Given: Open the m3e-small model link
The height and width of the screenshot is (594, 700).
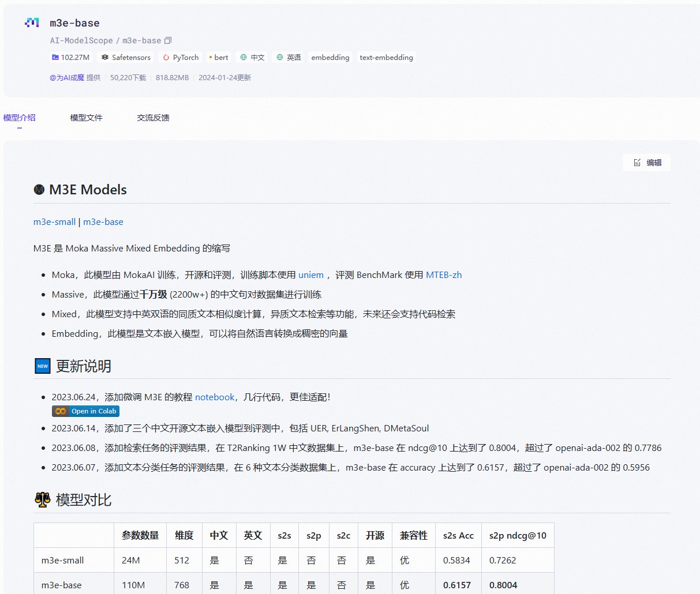Looking at the screenshot, I should 54,222.
